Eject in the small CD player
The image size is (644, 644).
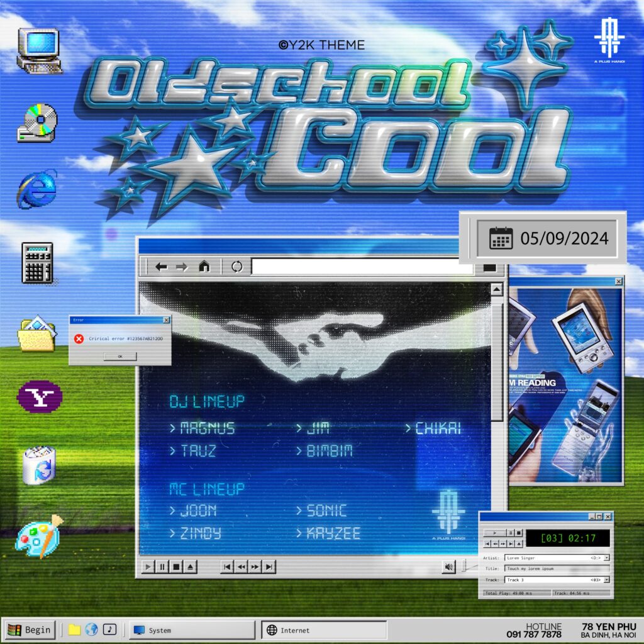519,544
